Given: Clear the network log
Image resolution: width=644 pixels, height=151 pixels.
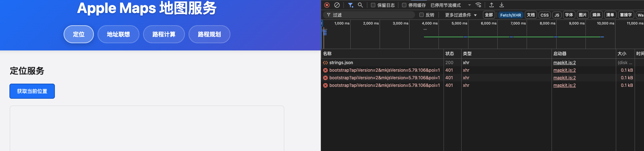Looking at the screenshot, I should pos(337,5).
